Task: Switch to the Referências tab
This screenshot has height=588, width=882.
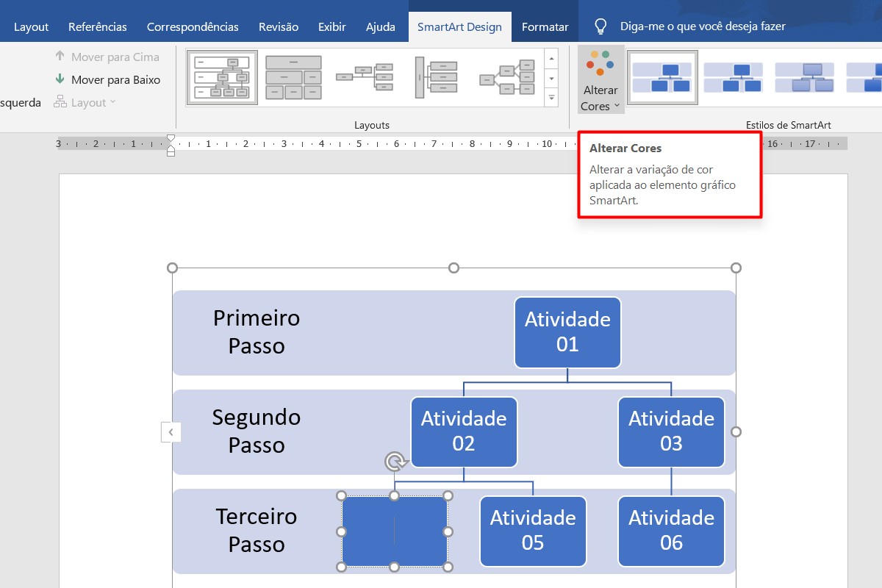Action: coord(98,26)
